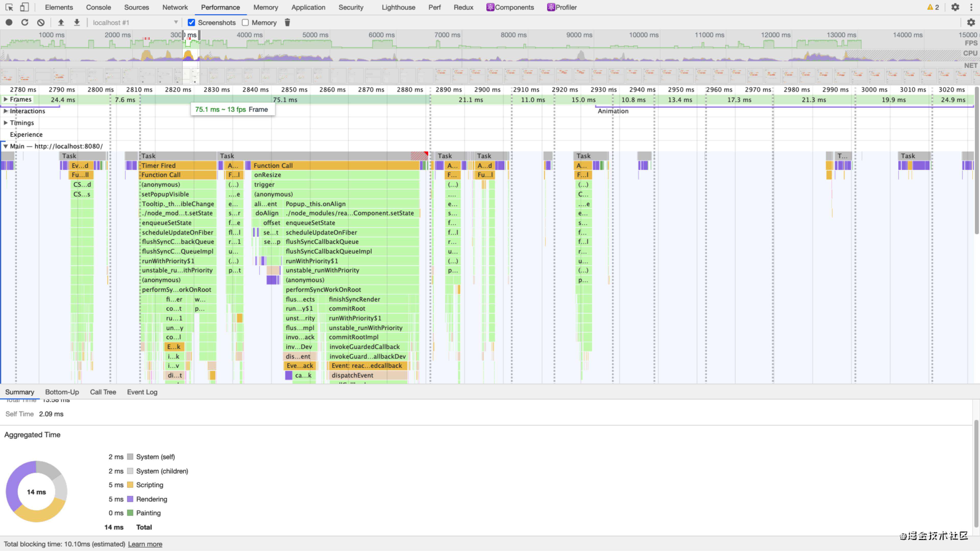980x551 pixels.
Task: Click the save profile download icon
Action: coord(77,22)
